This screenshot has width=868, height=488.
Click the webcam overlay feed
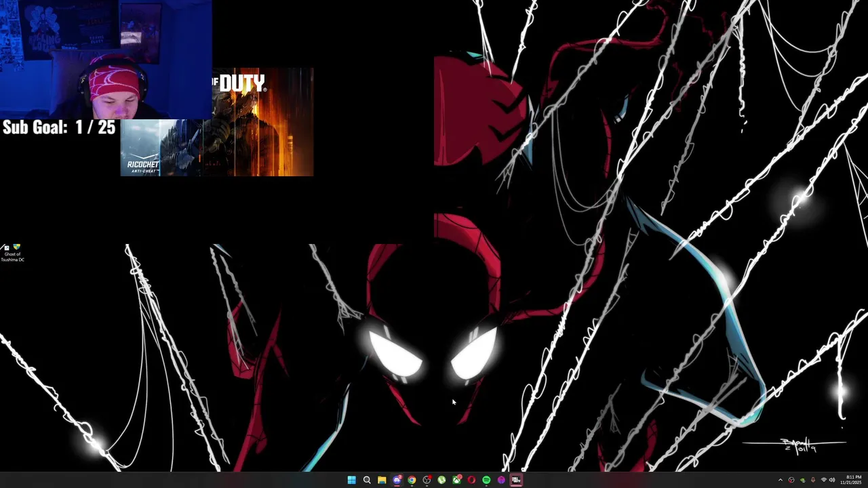[x=106, y=60]
